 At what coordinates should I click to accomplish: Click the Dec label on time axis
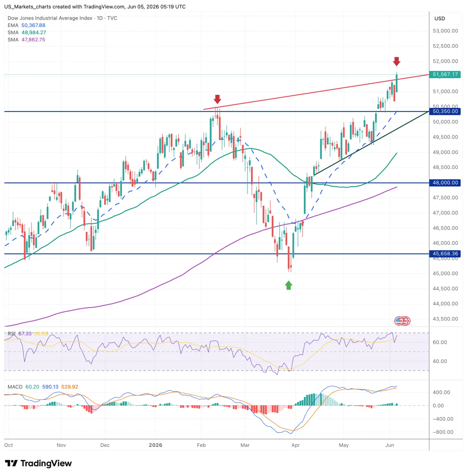pyautogui.click(x=105, y=445)
